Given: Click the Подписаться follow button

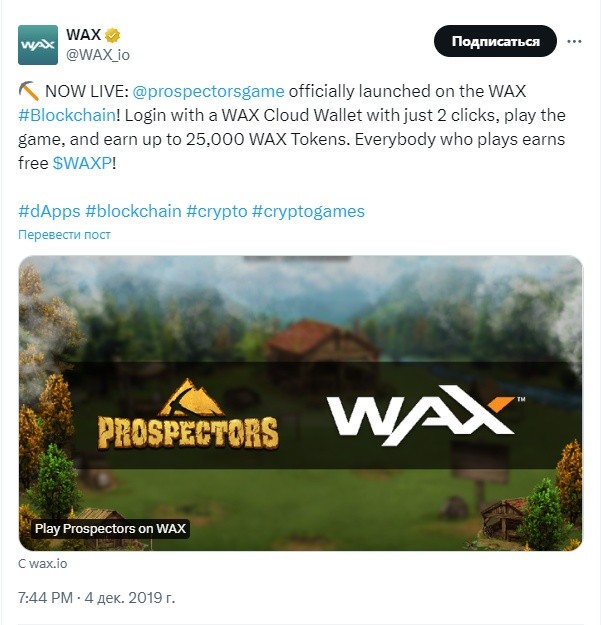Looking at the screenshot, I should [x=495, y=41].
